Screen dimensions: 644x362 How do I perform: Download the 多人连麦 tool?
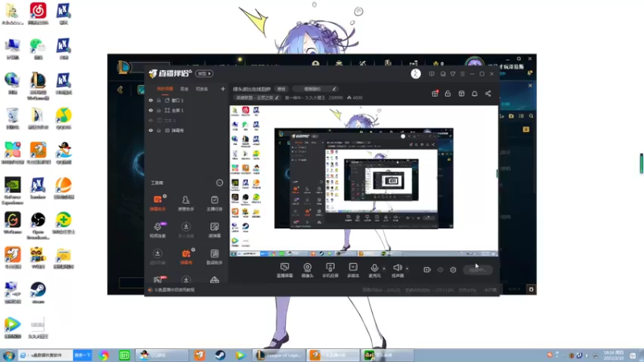[186, 230]
